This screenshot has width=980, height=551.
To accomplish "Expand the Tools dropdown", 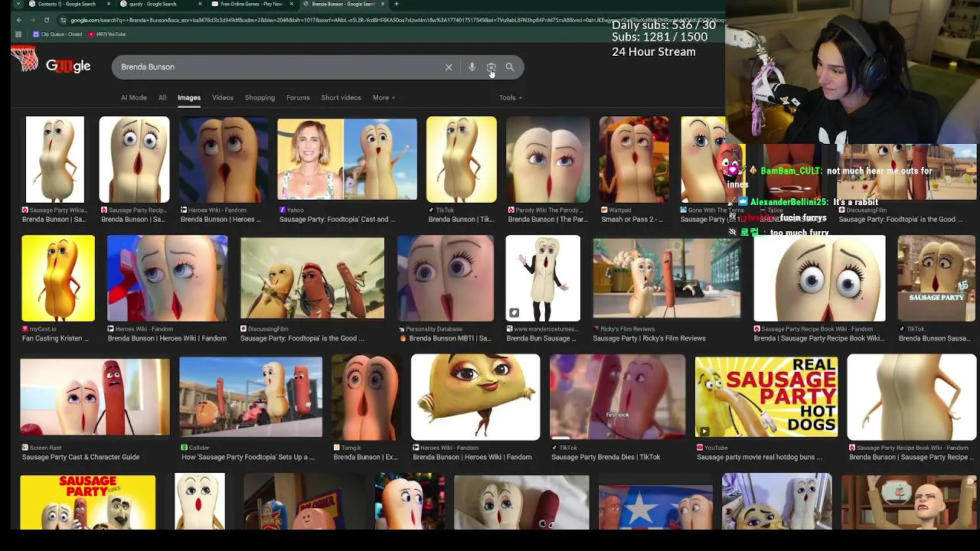I will point(510,98).
